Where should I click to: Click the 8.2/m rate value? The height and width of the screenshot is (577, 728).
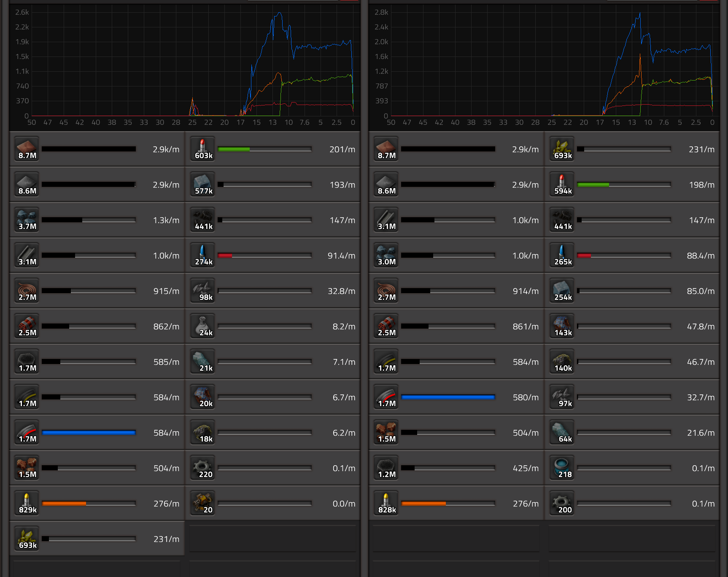click(x=344, y=326)
